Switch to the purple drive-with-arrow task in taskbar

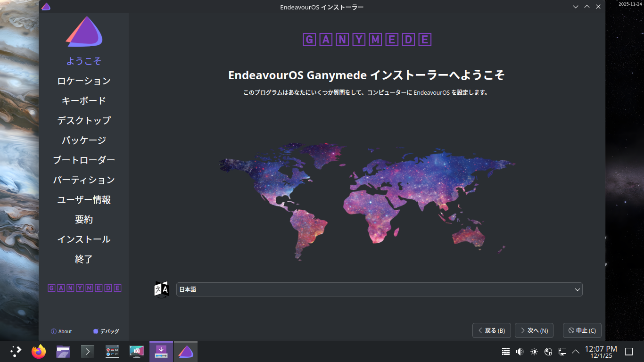pos(161,351)
